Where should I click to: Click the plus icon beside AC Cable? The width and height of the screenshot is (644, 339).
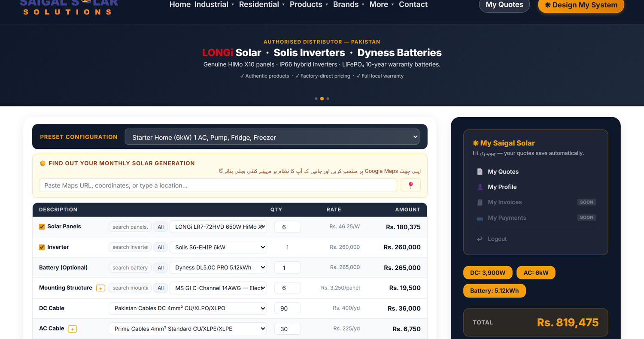(x=73, y=329)
